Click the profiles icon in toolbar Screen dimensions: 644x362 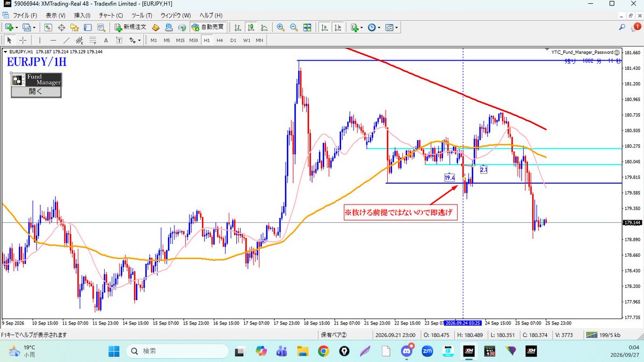point(27,27)
